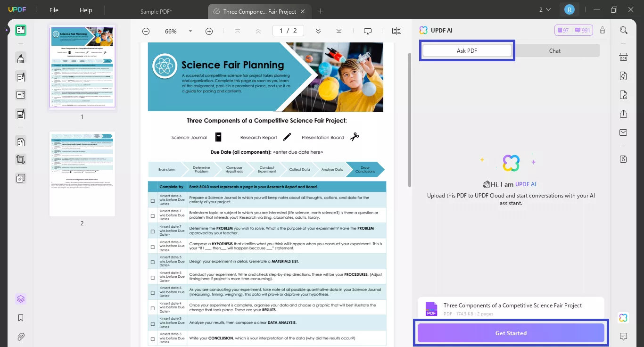The width and height of the screenshot is (644, 347).
Task: Open the bookmark panel icon
Action: pos(21,318)
